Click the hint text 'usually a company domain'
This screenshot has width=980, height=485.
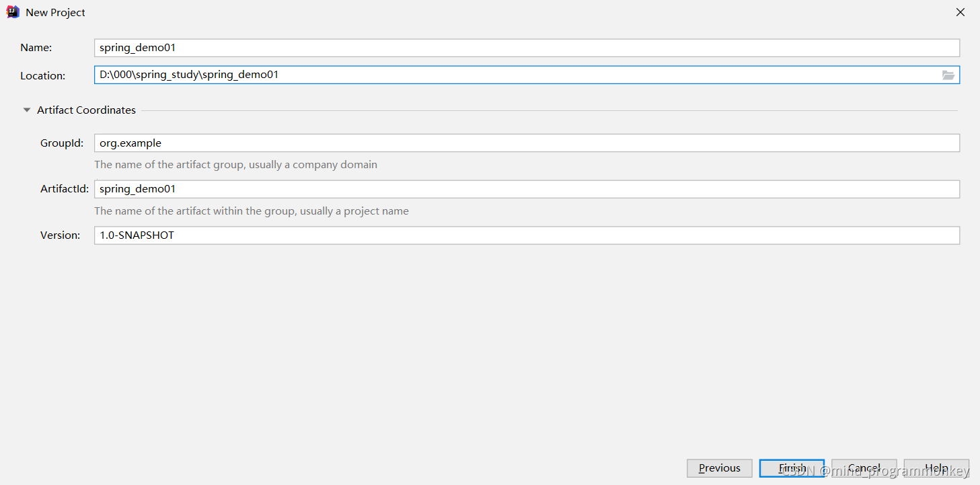(x=313, y=165)
